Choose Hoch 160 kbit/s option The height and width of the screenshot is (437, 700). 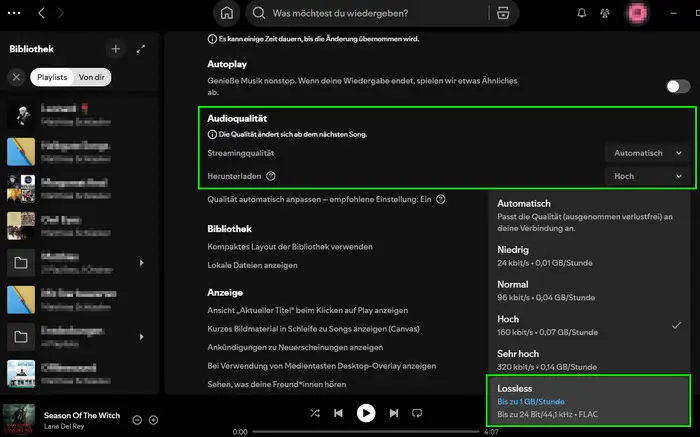[x=589, y=325]
